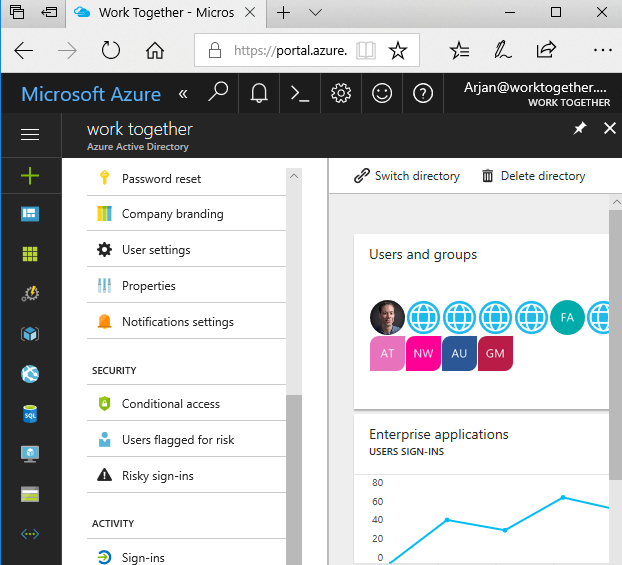Open Function Apps lightning icon
Viewport: 622px width, 565px height.
30,294
